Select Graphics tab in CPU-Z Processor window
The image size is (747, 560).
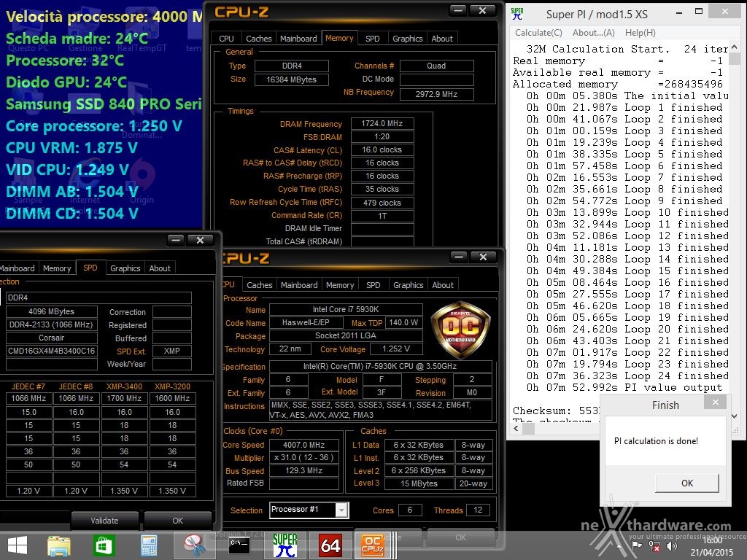(x=409, y=285)
